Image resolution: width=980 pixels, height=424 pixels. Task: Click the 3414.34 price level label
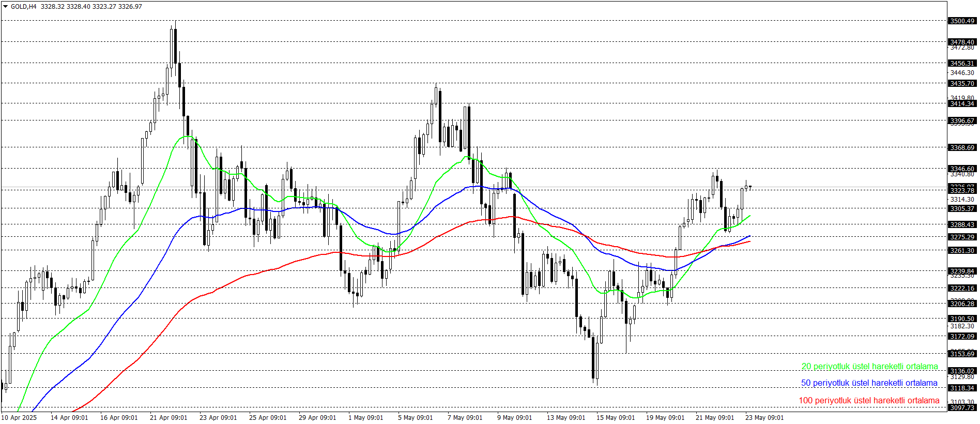point(962,104)
